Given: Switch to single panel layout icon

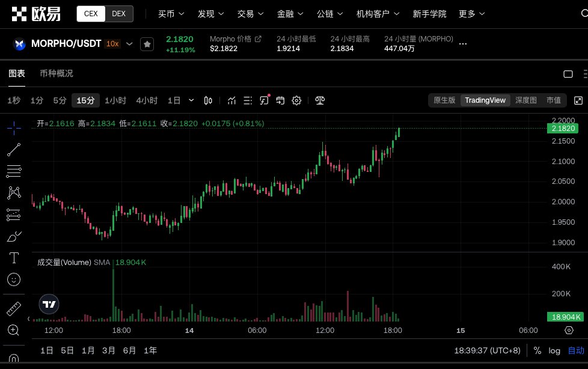Looking at the screenshot, I should coord(568,74).
